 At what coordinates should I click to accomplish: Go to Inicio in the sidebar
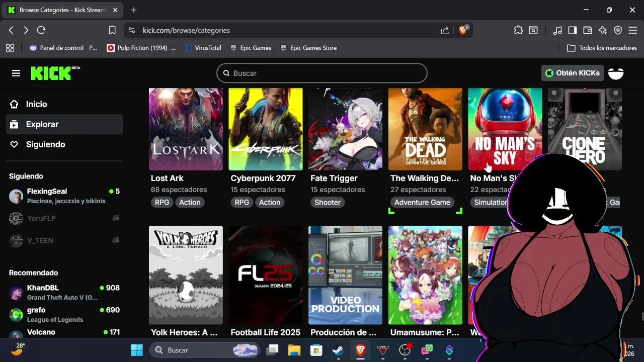pyautogui.click(x=64, y=104)
